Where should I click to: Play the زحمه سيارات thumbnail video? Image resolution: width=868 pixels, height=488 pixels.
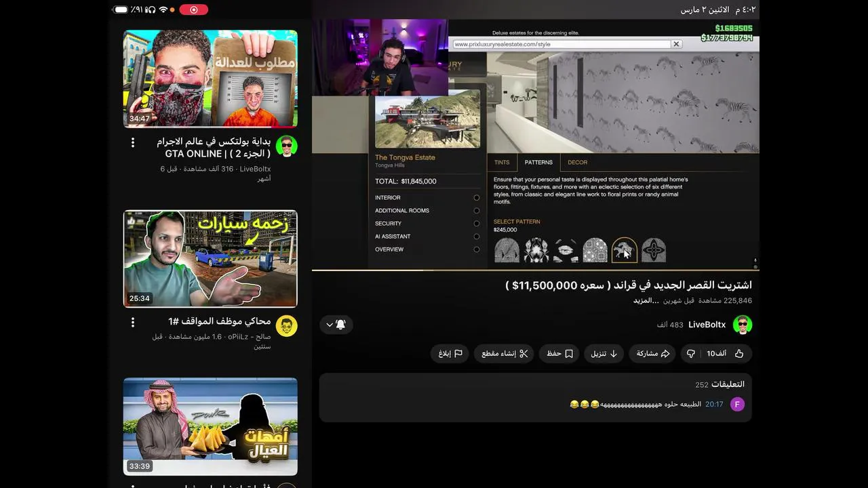210,258
